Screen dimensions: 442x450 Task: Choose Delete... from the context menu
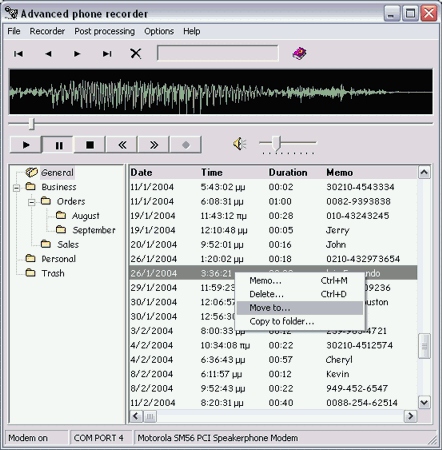pos(300,294)
